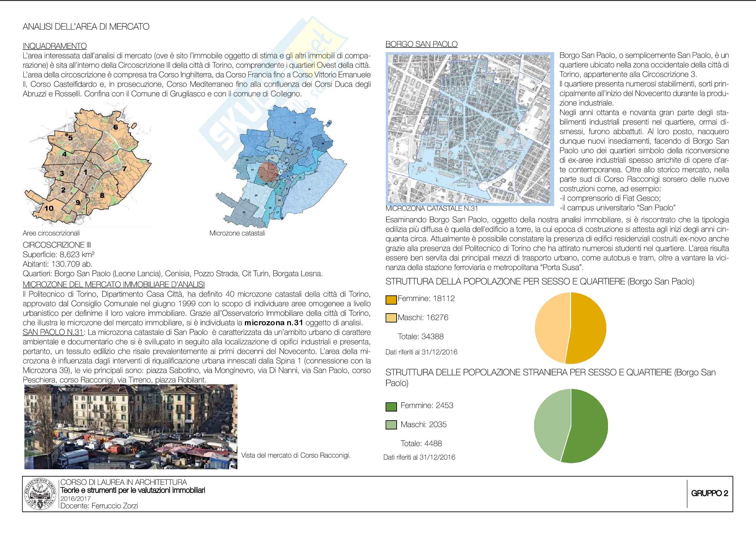Click the dark orange Femmine legend swatch
756x535 pixels.
tap(391, 300)
